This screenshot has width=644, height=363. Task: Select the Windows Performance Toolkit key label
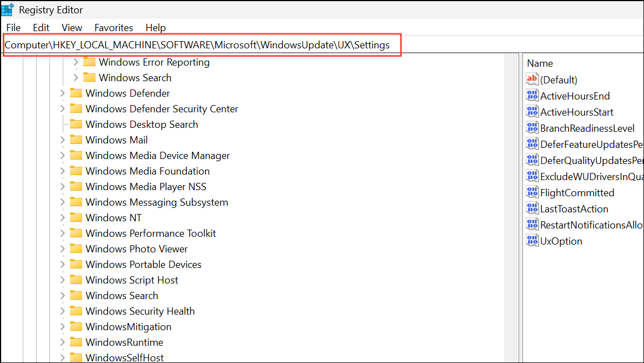(151, 233)
